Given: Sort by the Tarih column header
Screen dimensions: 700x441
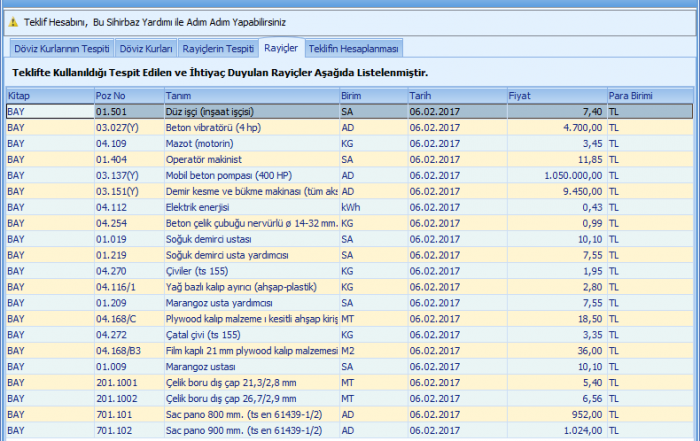Looking at the screenshot, I should coord(454,96).
